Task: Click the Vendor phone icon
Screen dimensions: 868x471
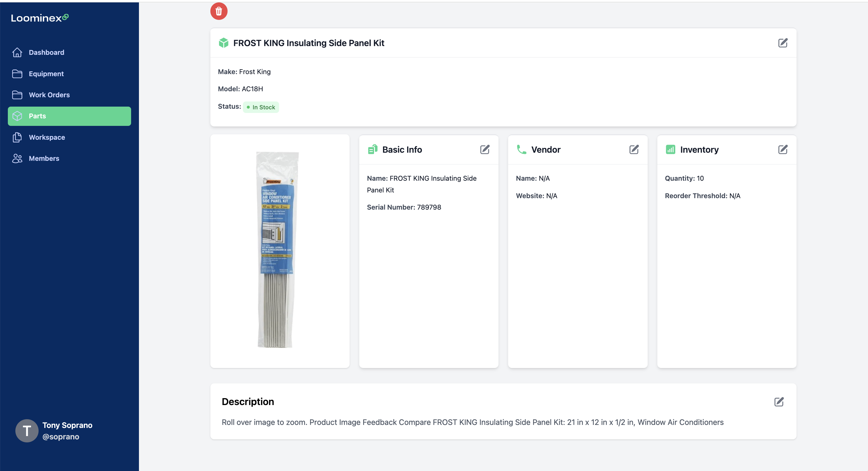Action: (x=522, y=149)
